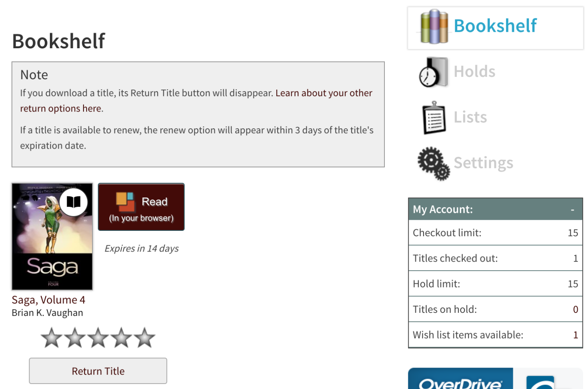Click the 'Checkout limit:' row label
Viewport: 588px width, 389px height.
[447, 233]
